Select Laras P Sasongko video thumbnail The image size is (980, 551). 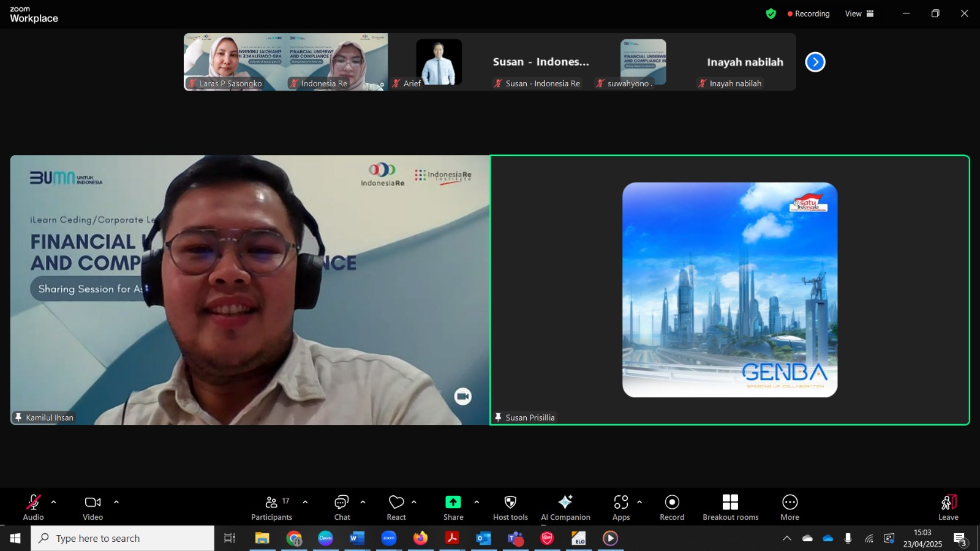[x=235, y=62]
